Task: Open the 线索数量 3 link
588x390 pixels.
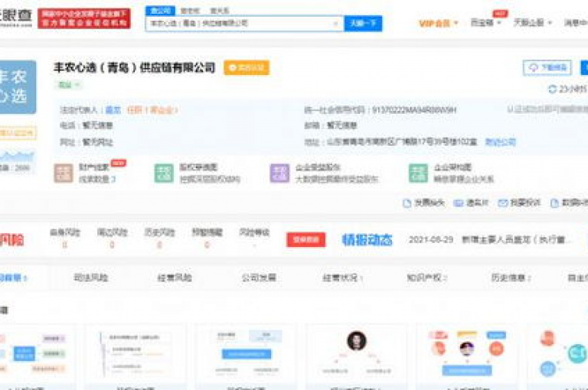Action: click(97, 180)
